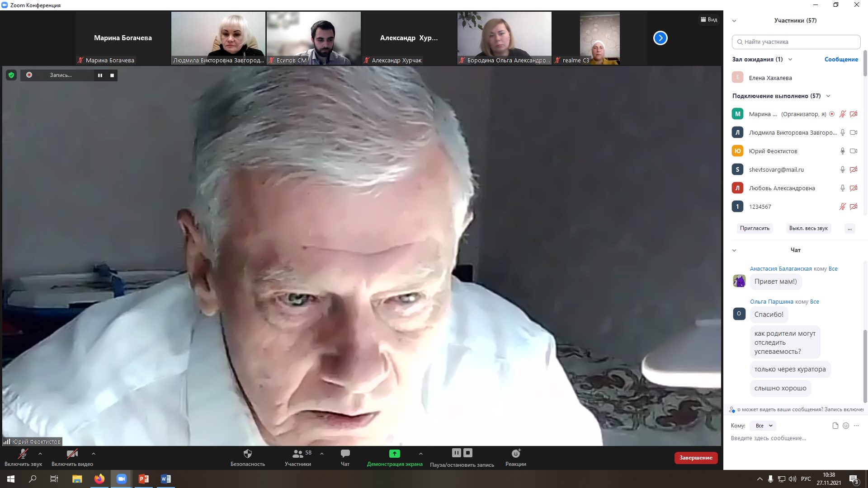Mute shevtsovarg@mail.ru microphone
Screen dimensions: 868x488
click(842, 170)
